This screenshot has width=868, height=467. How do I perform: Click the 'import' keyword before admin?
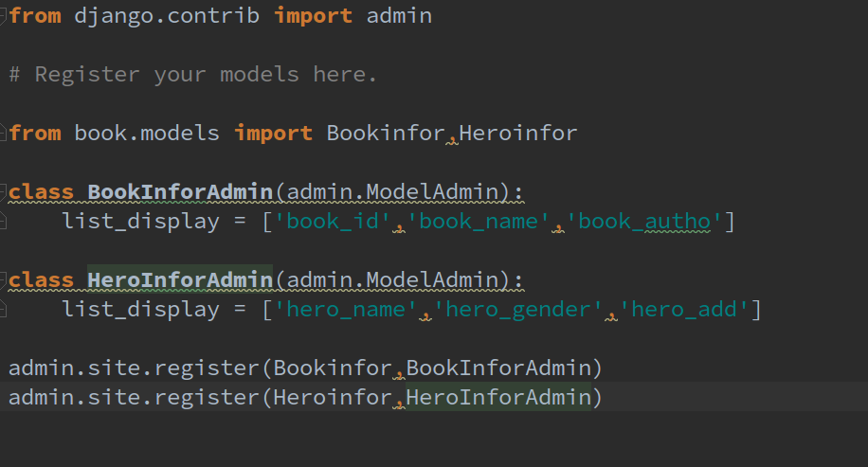pos(314,16)
